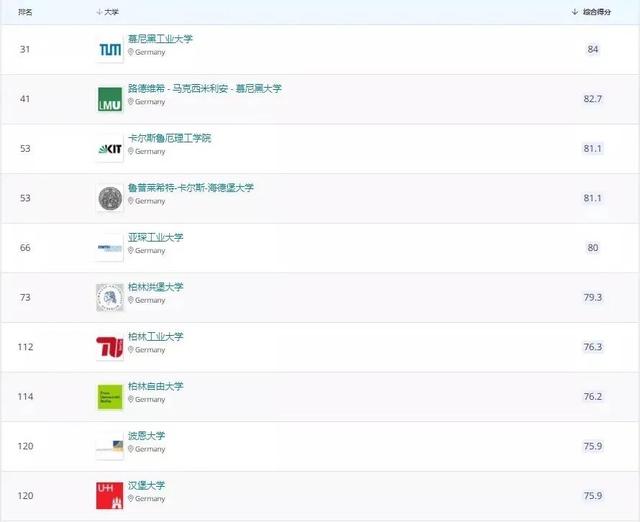Open 路德维希-马克西米利安-慕尼黑大学 link
Screen dimensions: 640x522
point(204,89)
